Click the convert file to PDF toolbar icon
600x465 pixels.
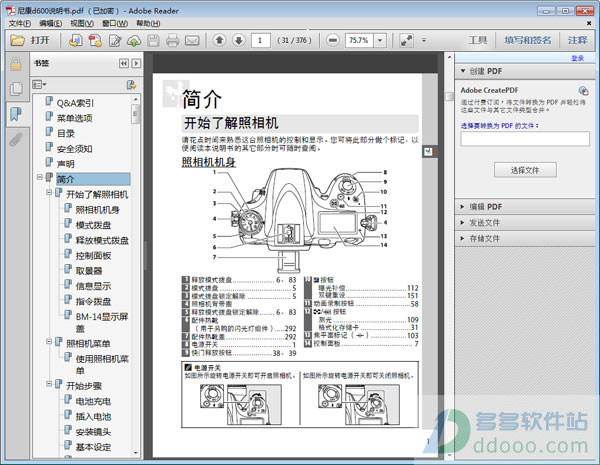pos(75,40)
